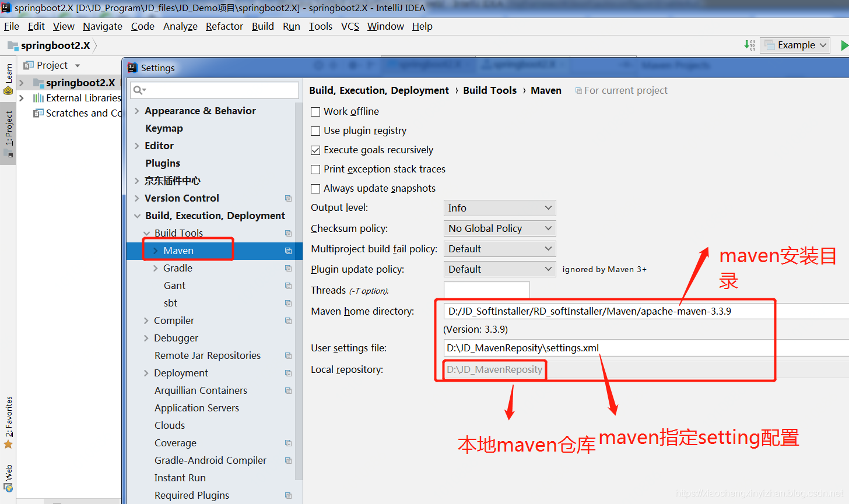849x504 pixels.
Task: Enable Print exception stack traces
Action: 315,170
